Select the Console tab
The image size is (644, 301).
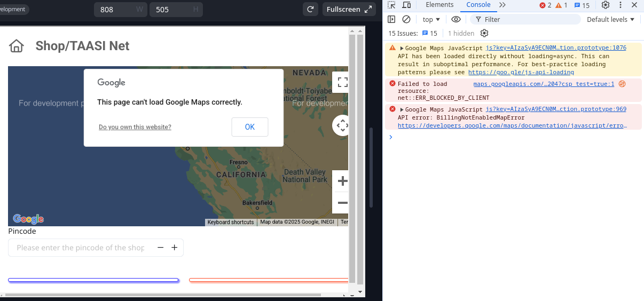478,5
